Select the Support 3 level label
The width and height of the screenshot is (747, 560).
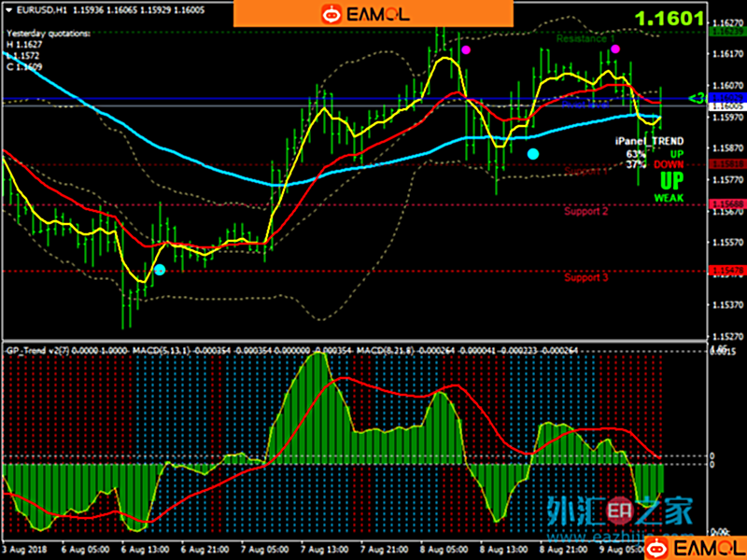(586, 277)
